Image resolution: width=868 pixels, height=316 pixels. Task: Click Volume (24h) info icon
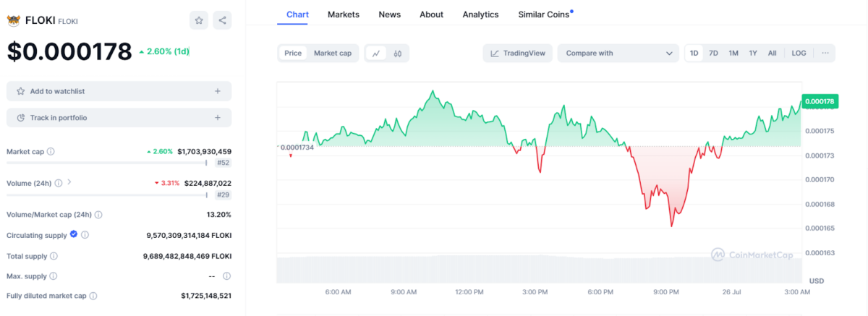pos(58,183)
